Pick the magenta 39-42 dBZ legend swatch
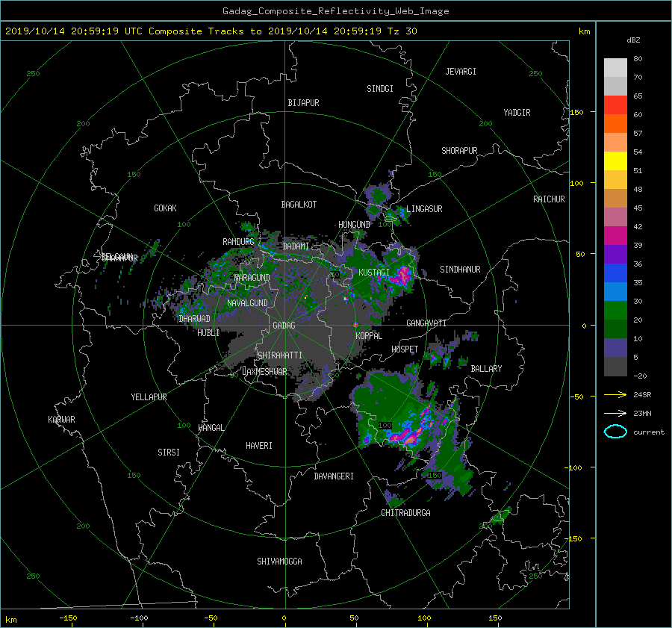Viewport: 672px width, 628px height. [615, 236]
